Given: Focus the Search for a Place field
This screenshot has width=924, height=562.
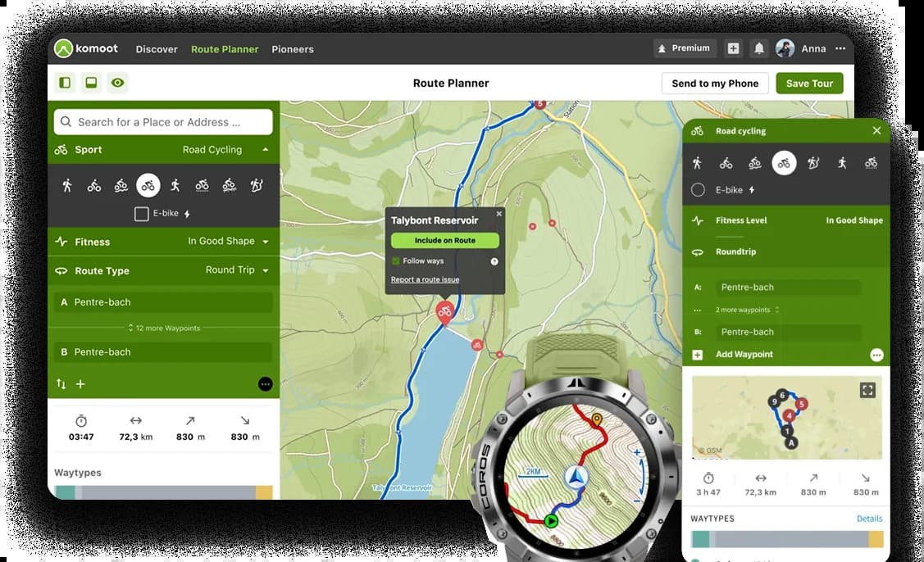Looking at the screenshot, I should coord(163,122).
